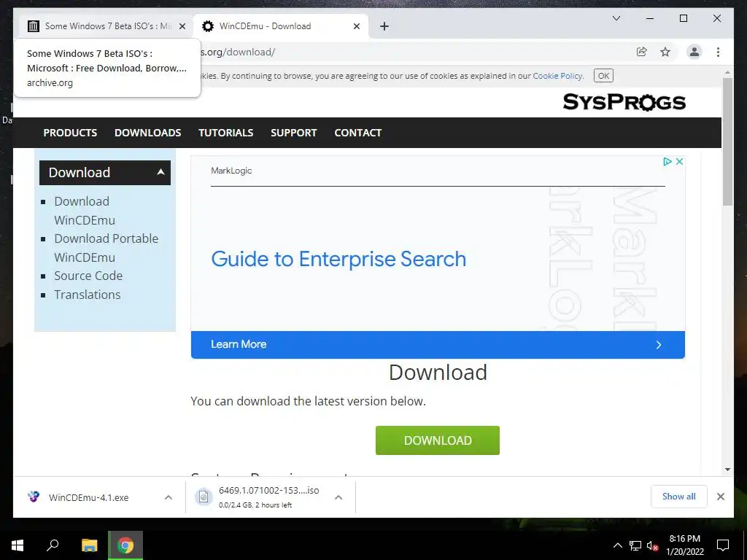Open the Windows Start menu

[x=18, y=545]
